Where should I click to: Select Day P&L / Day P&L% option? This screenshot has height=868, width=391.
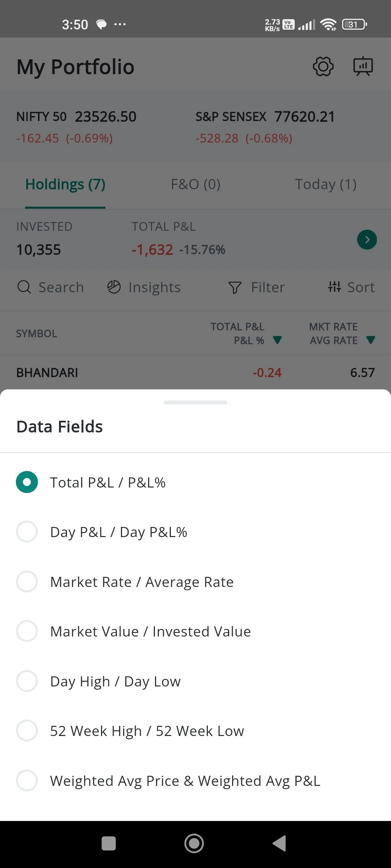[x=27, y=532]
